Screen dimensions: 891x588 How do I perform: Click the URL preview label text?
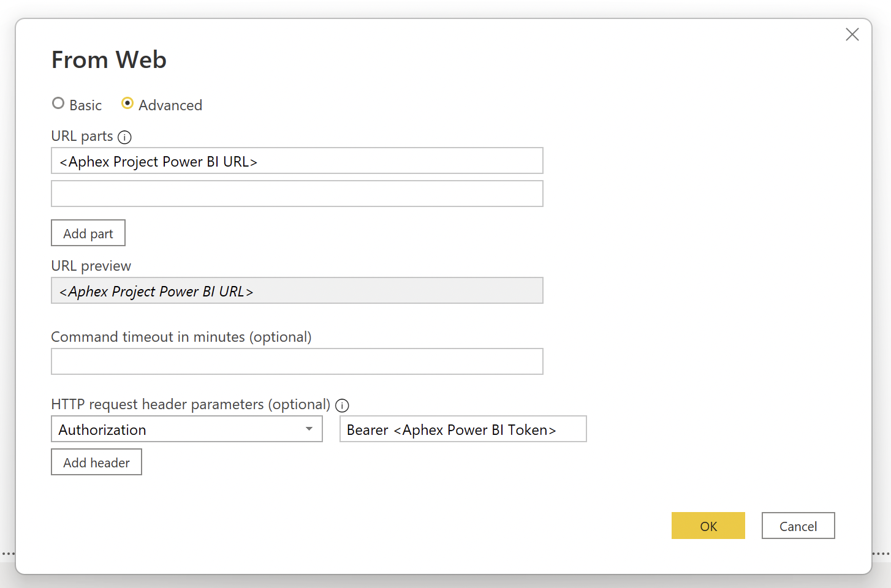91,266
